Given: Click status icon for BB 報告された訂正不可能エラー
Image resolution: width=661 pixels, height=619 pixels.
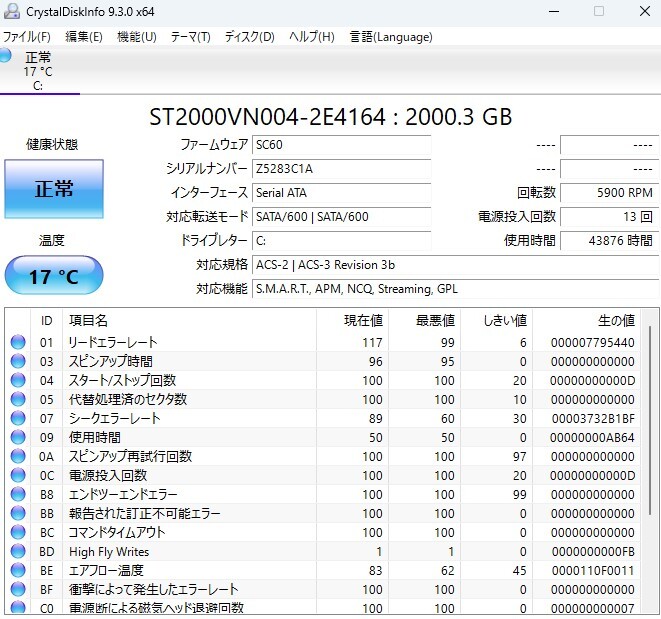Looking at the screenshot, I should click(x=18, y=513).
